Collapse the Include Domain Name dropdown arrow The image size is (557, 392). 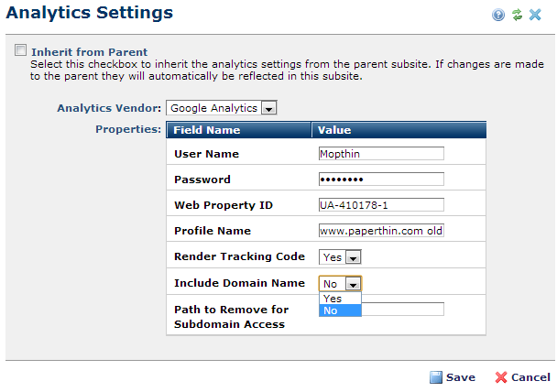[353, 284]
